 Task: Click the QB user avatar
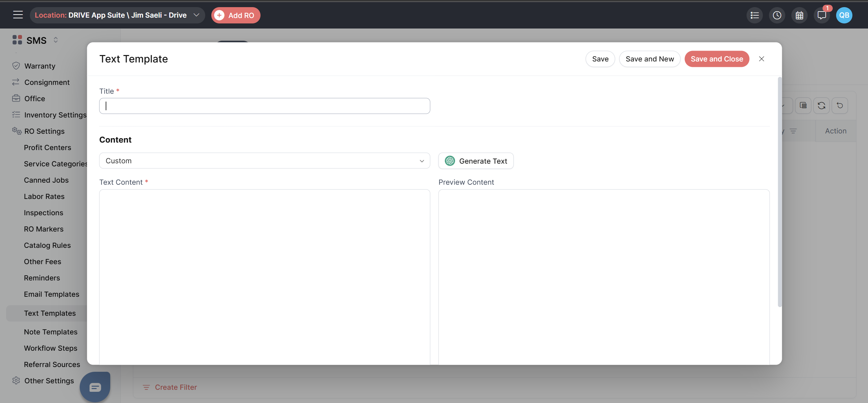[x=844, y=15]
